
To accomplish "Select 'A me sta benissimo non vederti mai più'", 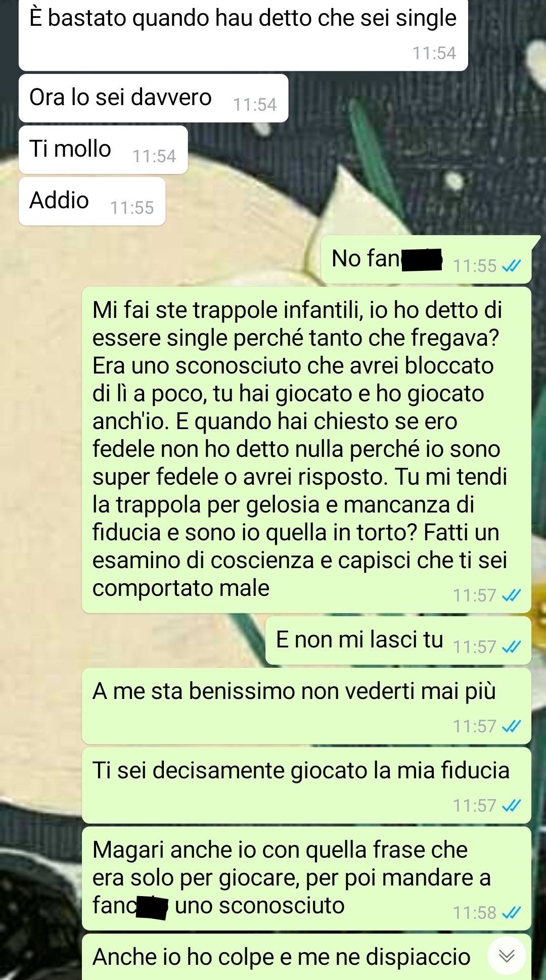I will click(x=306, y=706).
